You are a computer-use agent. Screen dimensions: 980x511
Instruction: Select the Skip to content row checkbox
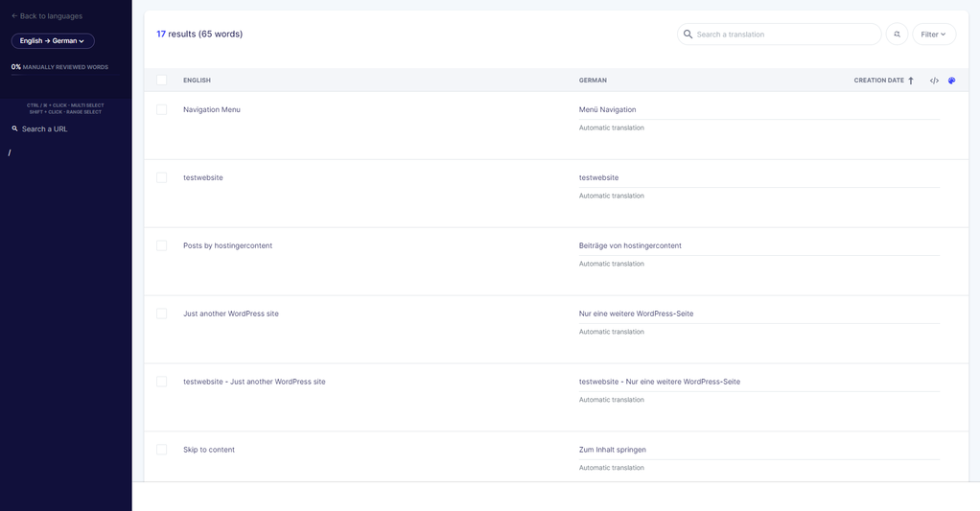(x=161, y=450)
